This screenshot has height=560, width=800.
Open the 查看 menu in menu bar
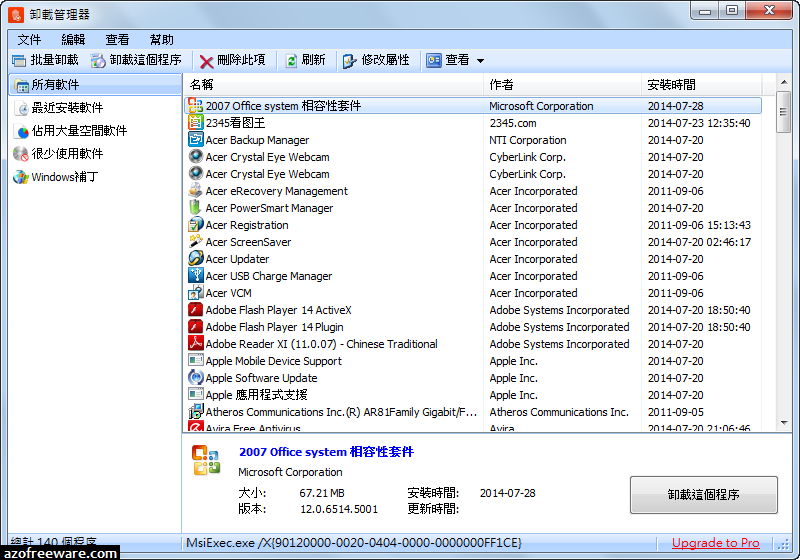[117, 40]
